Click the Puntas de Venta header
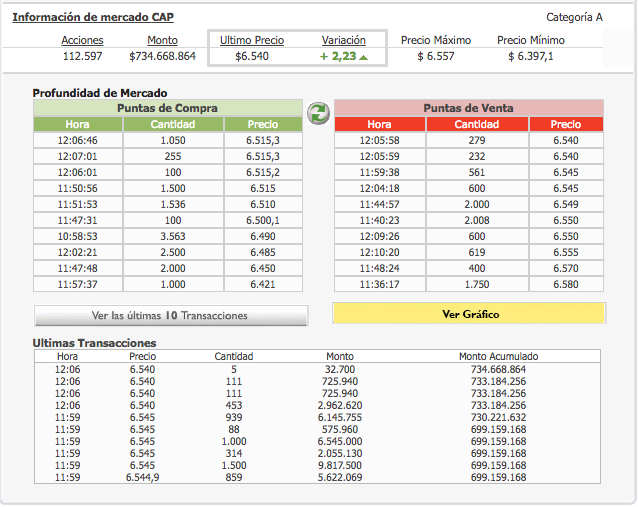 [469, 108]
